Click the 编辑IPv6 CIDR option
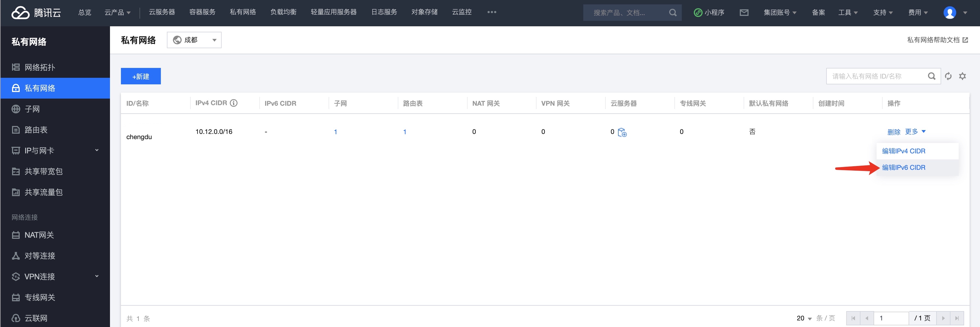Viewport: 980px width, 327px height. click(x=904, y=167)
